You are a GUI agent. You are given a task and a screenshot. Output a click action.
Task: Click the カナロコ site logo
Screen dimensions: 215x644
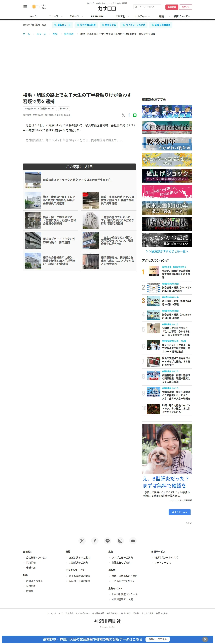(x=107, y=8)
